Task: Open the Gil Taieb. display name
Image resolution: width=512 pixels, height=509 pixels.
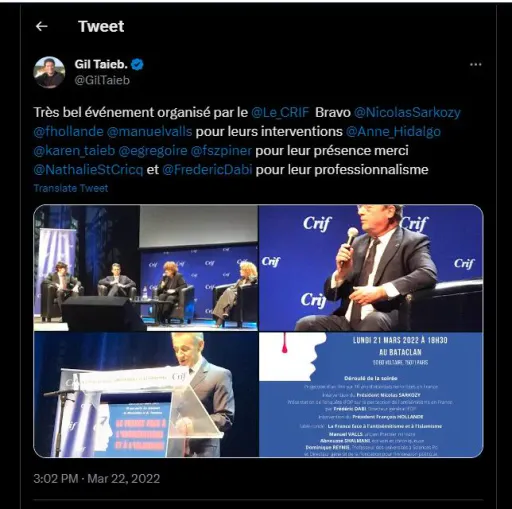Action: tap(101, 64)
